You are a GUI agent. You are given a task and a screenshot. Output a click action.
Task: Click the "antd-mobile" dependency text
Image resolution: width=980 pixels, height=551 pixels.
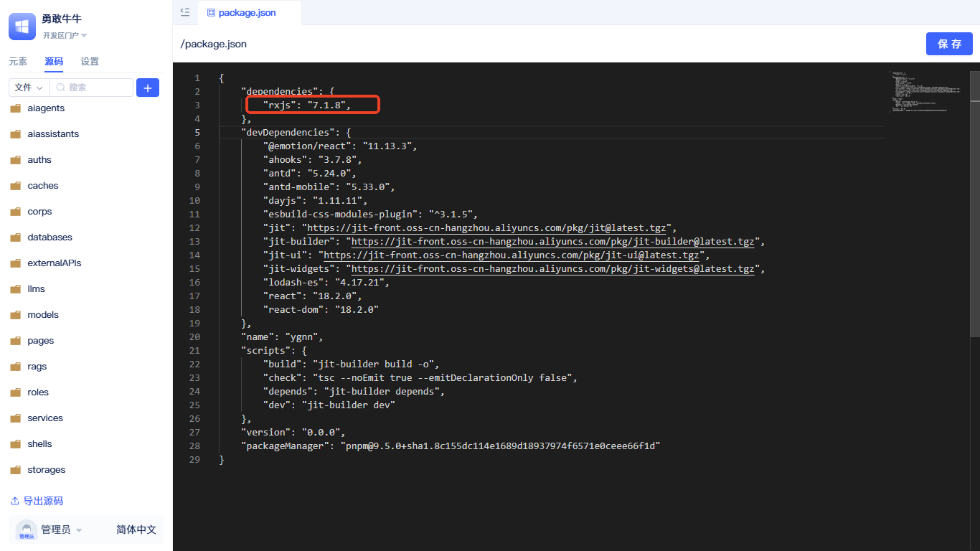click(298, 187)
